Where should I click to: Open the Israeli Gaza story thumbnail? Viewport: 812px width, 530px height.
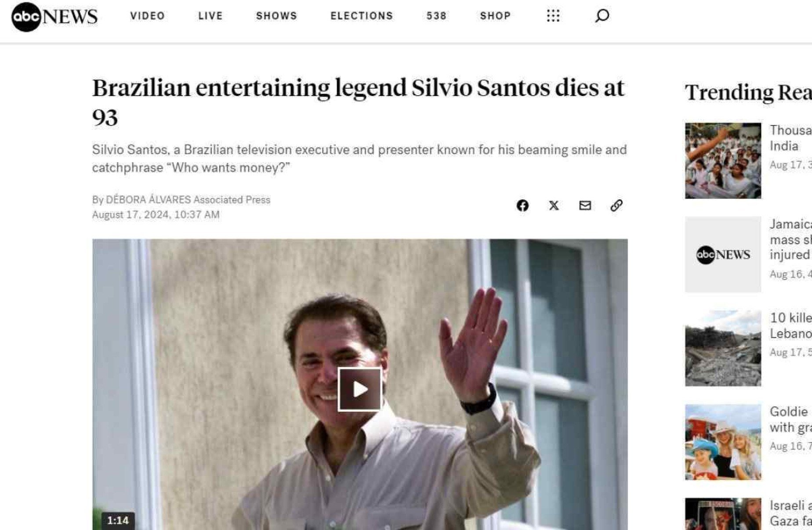(723, 514)
